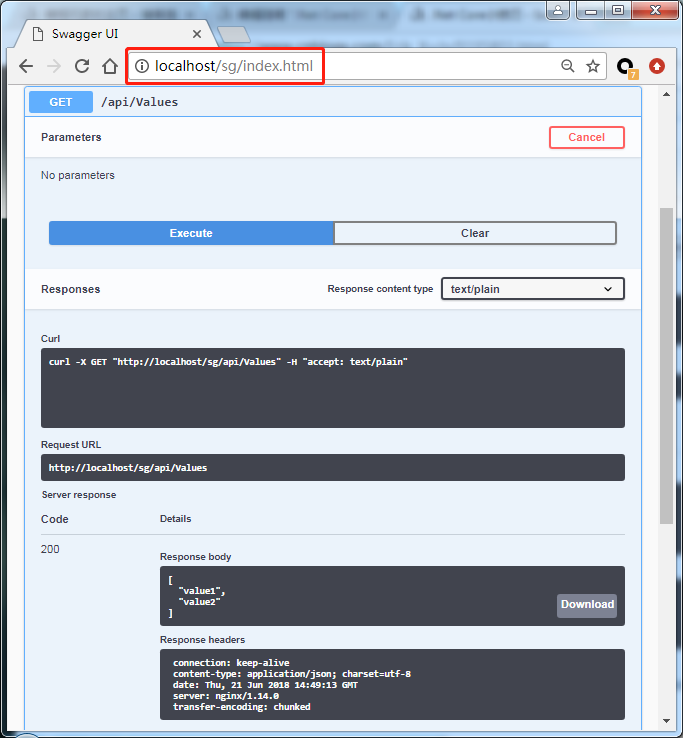Cancel the try-it-out mode
The height and width of the screenshot is (738, 683).
(x=587, y=137)
